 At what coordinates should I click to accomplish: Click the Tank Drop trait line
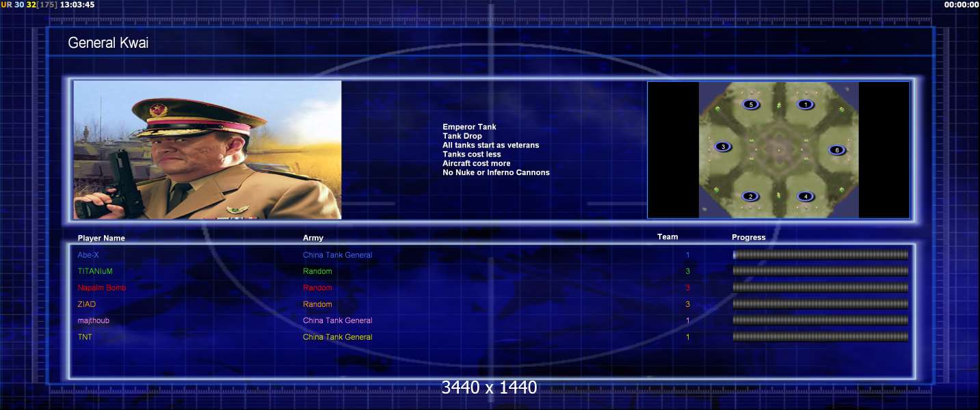pos(462,136)
